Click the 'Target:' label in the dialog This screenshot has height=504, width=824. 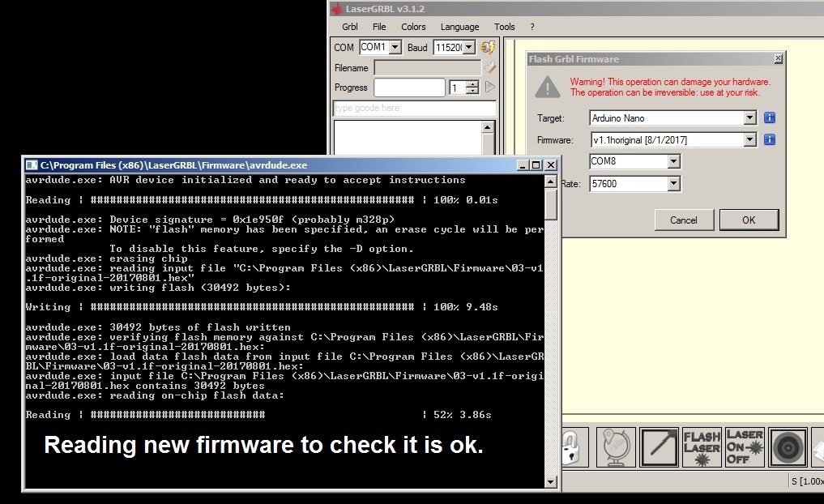click(x=551, y=118)
